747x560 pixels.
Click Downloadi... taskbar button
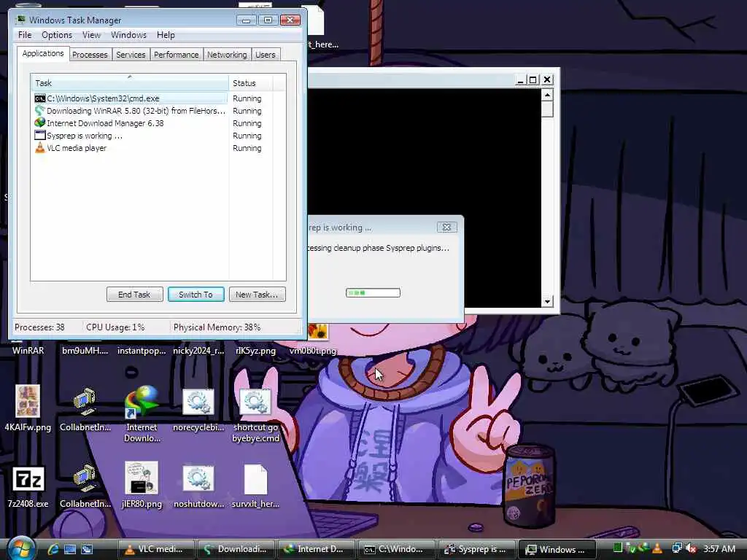(x=236, y=549)
